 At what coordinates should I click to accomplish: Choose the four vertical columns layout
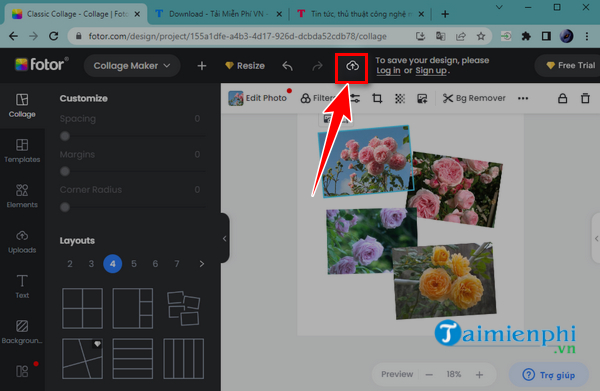[183, 358]
